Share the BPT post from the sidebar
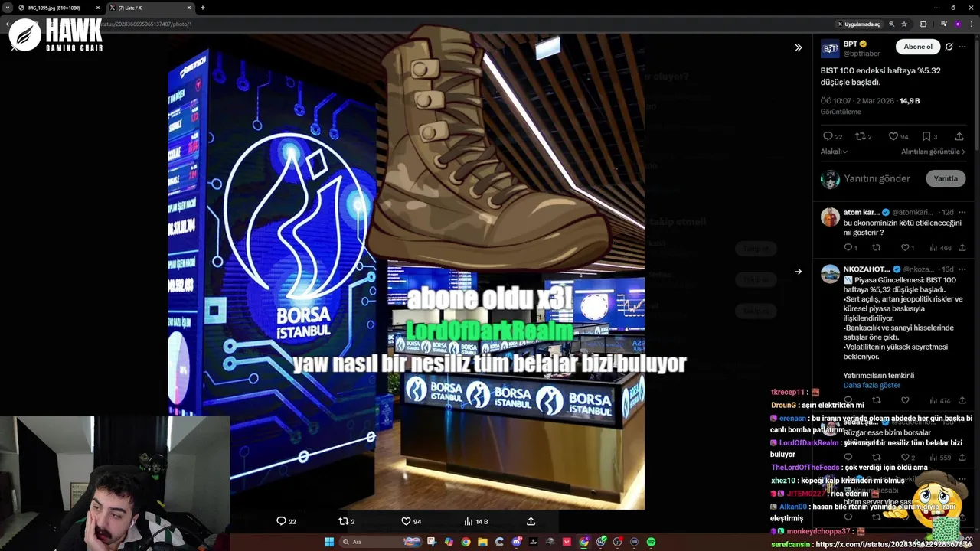 tap(959, 136)
